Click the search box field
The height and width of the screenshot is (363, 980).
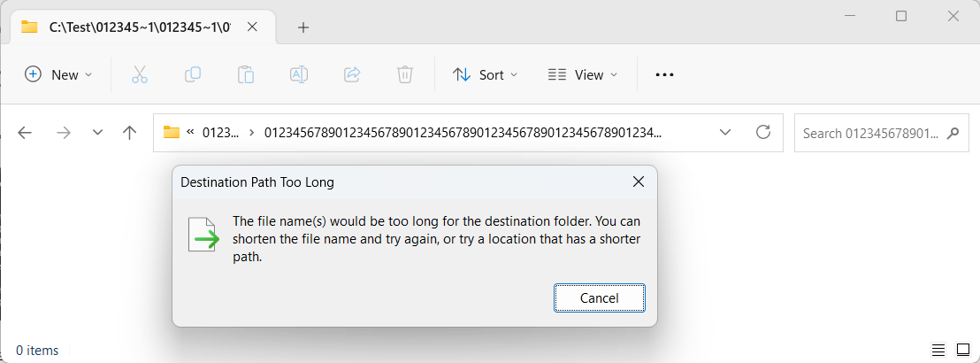(x=881, y=133)
